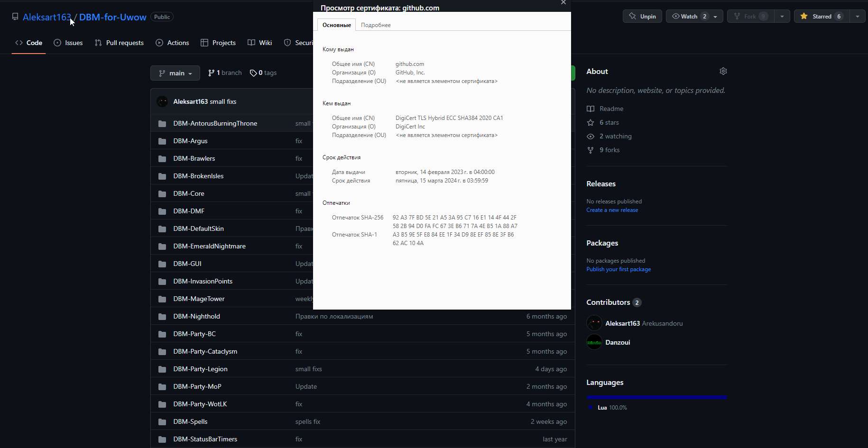This screenshot has width=868, height=448.
Task: Click the tag icon next to 0 tags
Action: click(x=253, y=73)
